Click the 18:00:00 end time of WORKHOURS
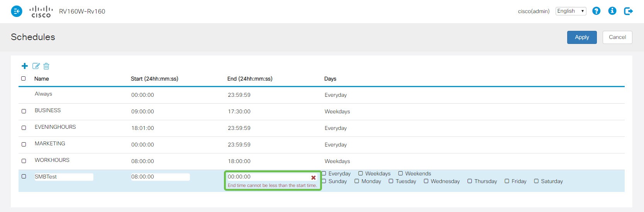 coord(239,161)
